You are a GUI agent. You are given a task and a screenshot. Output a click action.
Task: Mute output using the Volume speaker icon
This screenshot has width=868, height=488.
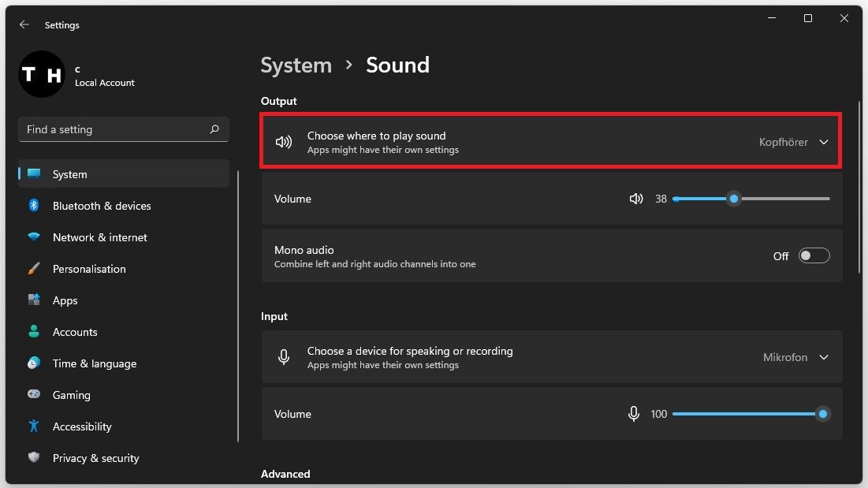(x=636, y=199)
